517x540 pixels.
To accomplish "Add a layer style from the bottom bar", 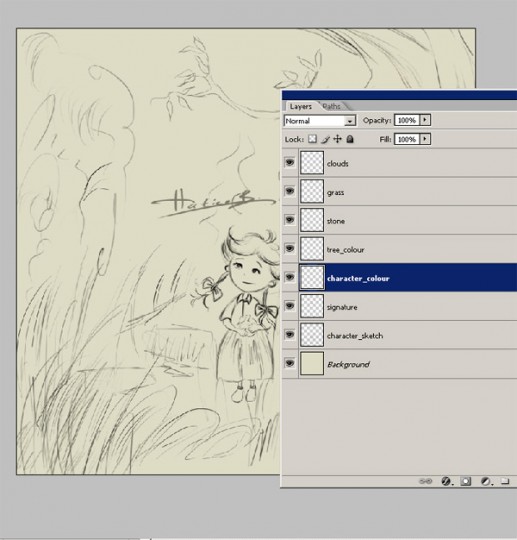I will point(446,481).
